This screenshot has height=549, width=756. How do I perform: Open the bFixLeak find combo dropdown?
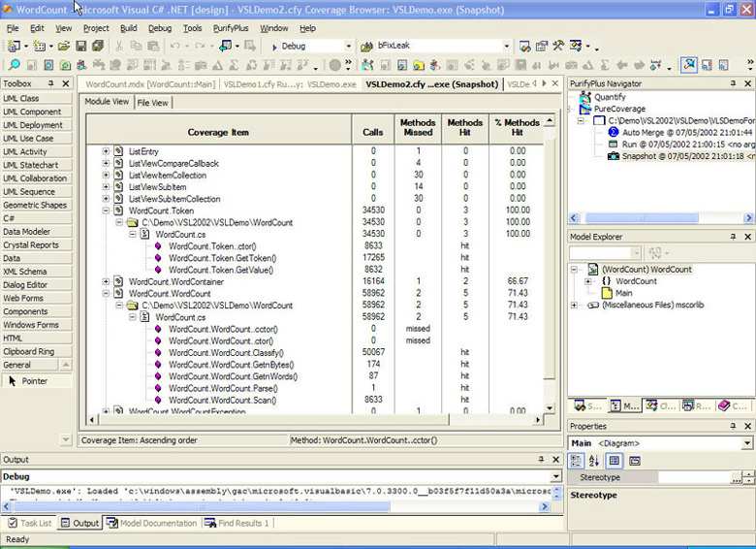click(506, 46)
